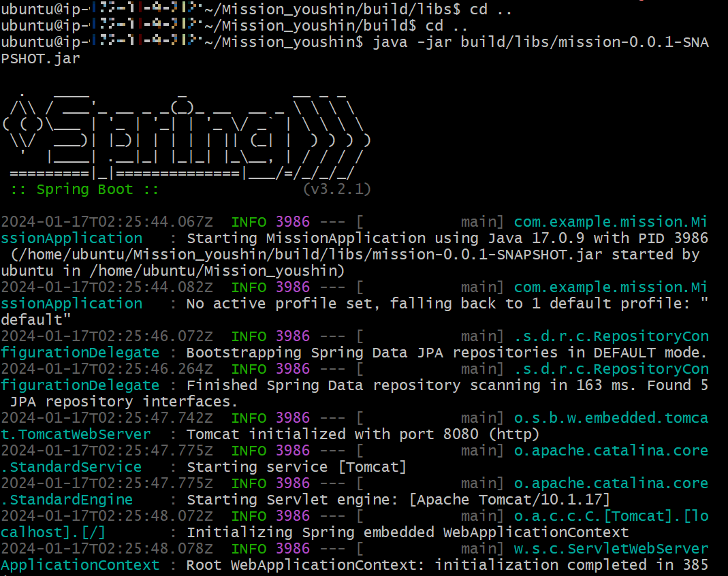Click '(/home/ubuntu/Mission_youshin/build/libs/mission-0.0.1-SNAPSHOT.jar' path
Image resolution: width=728 pixels, height=576 pixels.
(306, 255)
